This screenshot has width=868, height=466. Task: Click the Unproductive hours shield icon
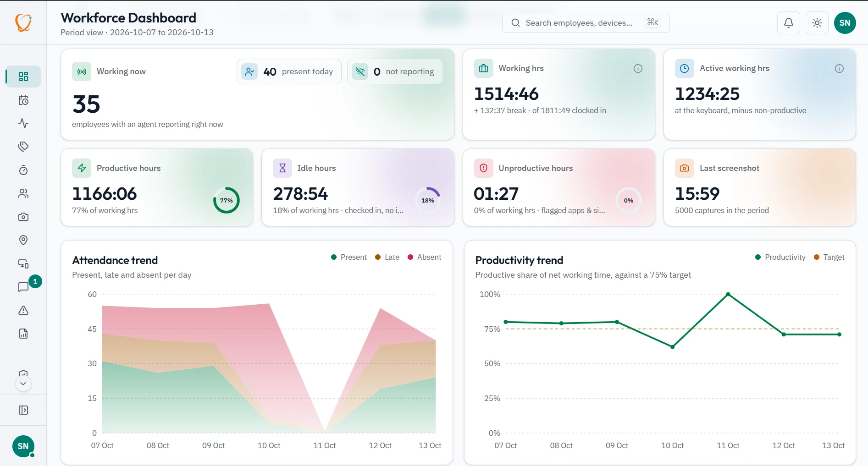pos(484,168)
